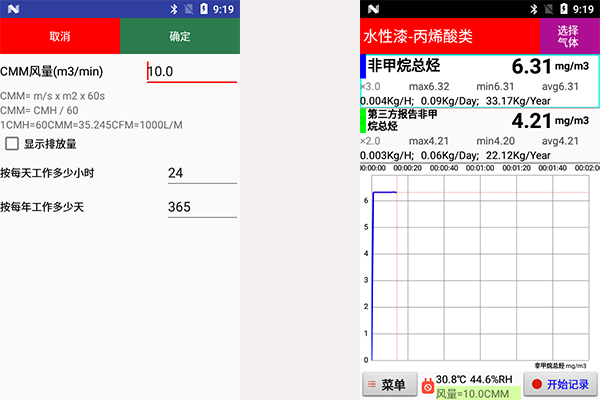This screenshot has width=600, height=400.
Task: Open the 选择气体 gas selector
Action: pyautogui.click(x=568, y=36)
